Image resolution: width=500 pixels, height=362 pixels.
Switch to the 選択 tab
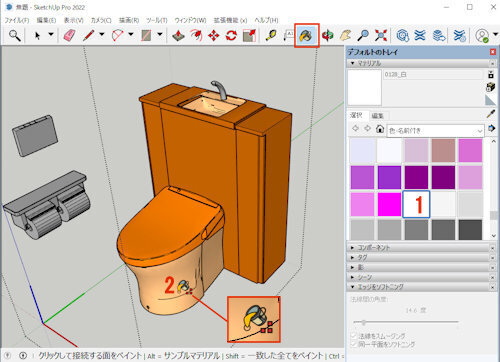click(x=356, y=115)
